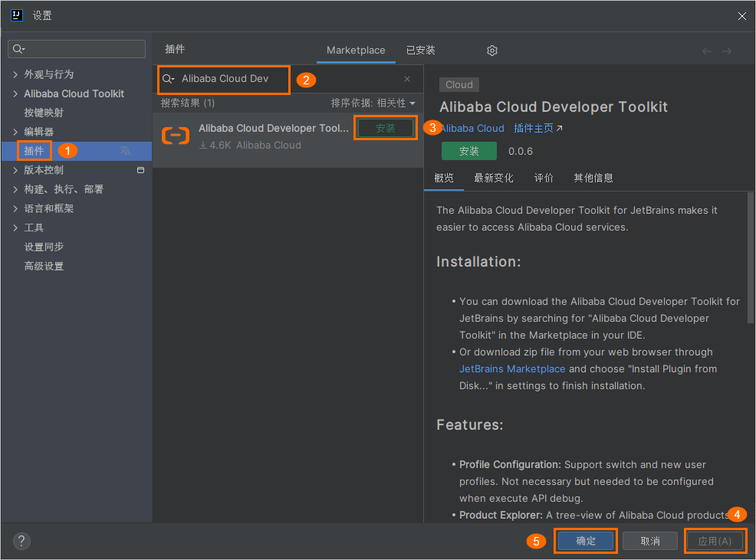This screenshot has width=756, height=560.
Task: Open the 最新变化 tab
Action: click(493, 178)
